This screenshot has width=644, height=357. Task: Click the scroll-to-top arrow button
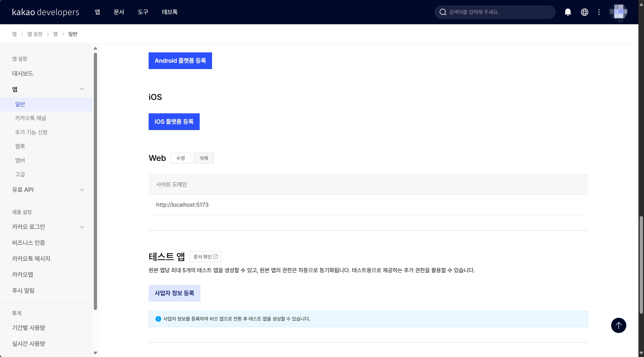point(618,325)
